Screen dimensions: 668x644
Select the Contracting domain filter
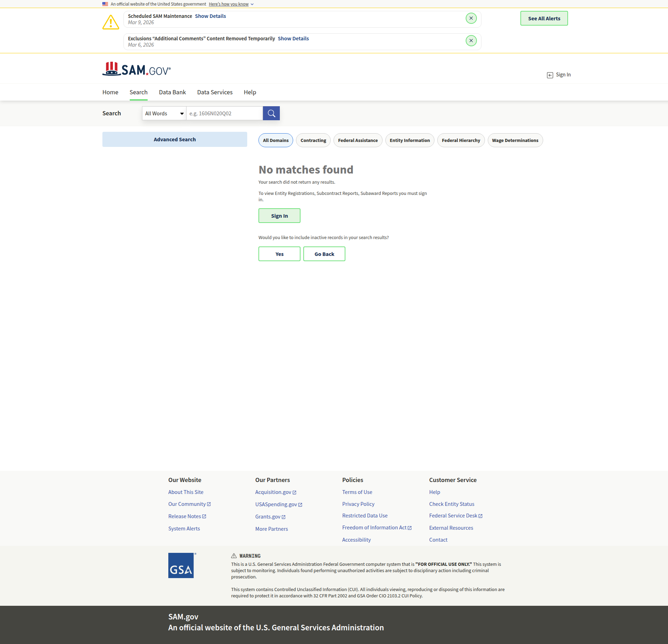click(313, 140)
